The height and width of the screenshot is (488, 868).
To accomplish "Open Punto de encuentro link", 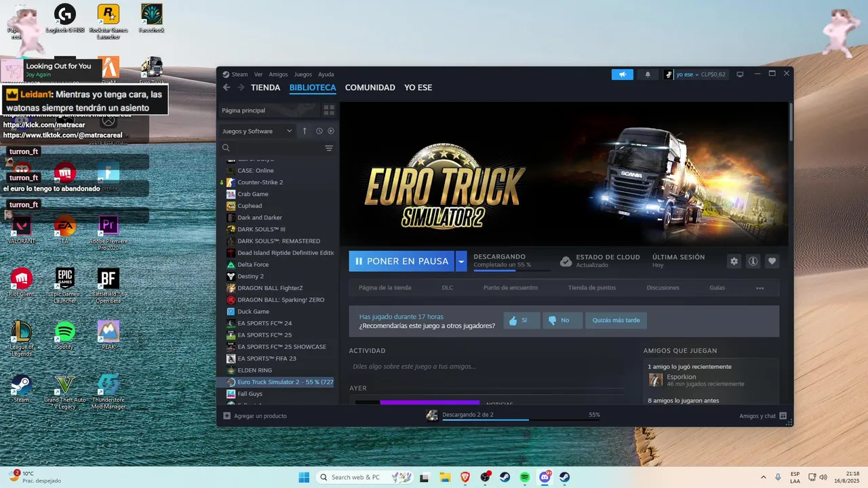I will [511, 287].
